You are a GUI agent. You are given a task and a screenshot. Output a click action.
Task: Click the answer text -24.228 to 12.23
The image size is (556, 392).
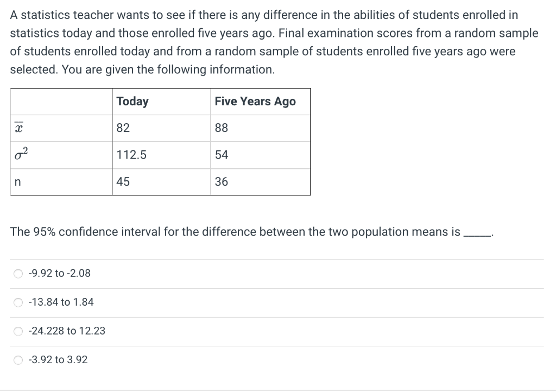(x=67, y=331)
